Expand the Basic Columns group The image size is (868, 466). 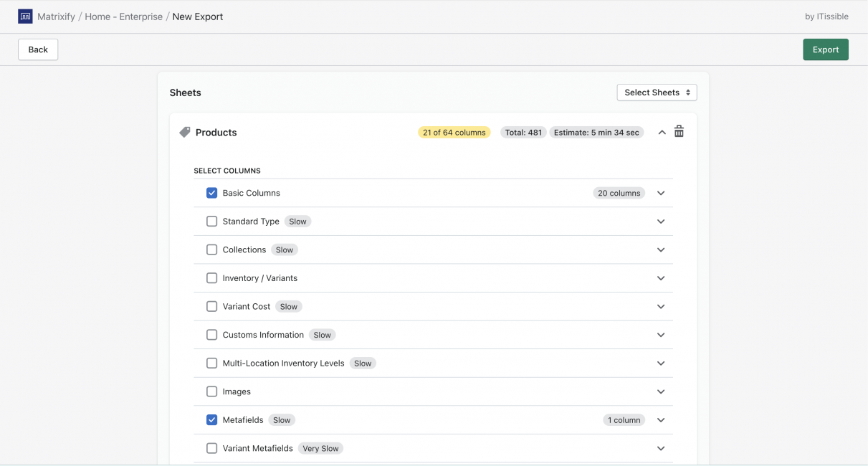click(x=661, y=193)
